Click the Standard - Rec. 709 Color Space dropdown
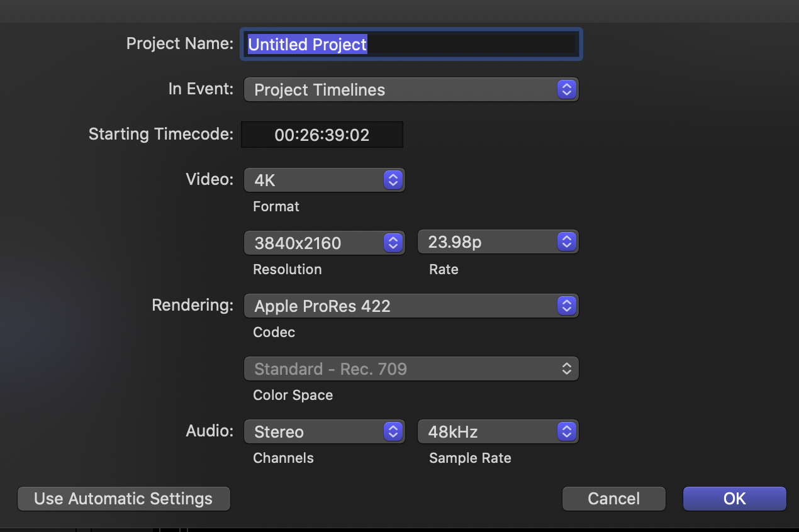The image size is (799, 532). [x=410, y=369]
